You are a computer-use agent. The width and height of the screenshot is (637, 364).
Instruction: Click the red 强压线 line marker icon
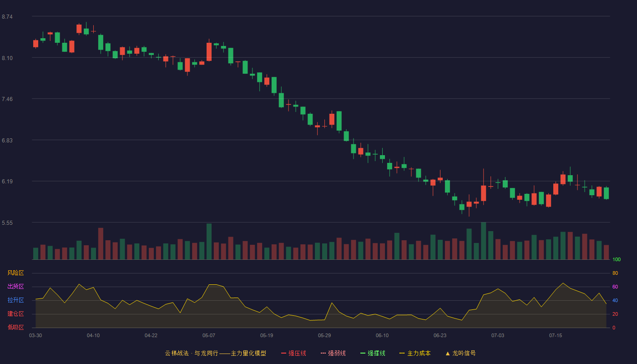pyautogui.click(x=283, y=353)
